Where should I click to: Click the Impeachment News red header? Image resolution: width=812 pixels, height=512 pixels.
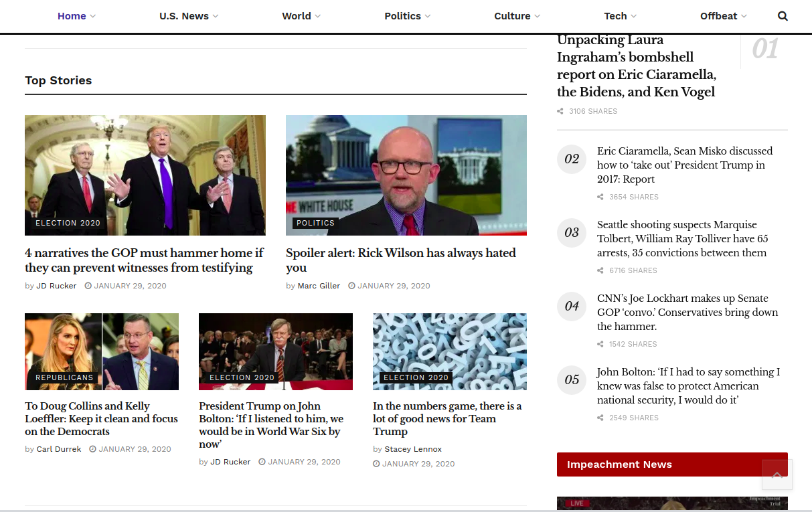coord(672,464)
